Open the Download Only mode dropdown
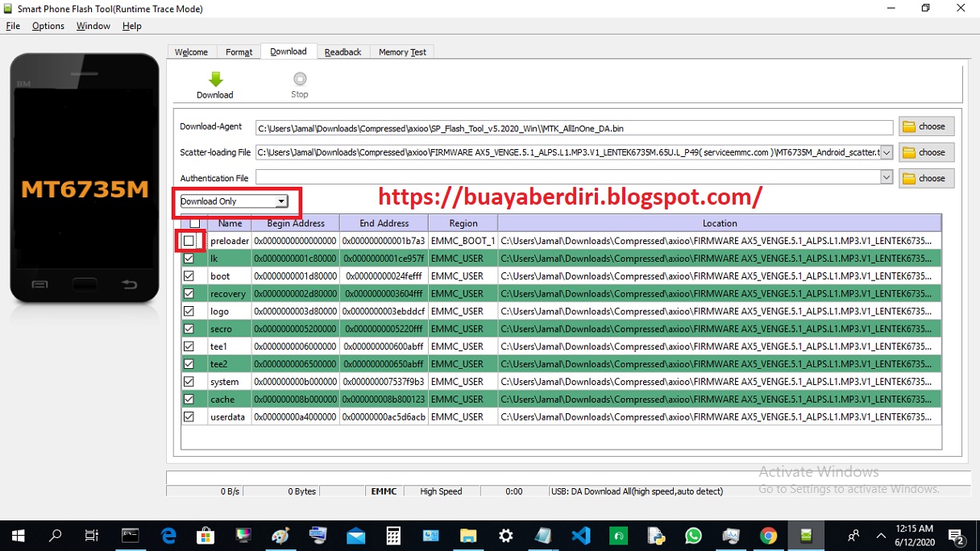The height and width of the screenshot is (551, 980). point(280,201)
